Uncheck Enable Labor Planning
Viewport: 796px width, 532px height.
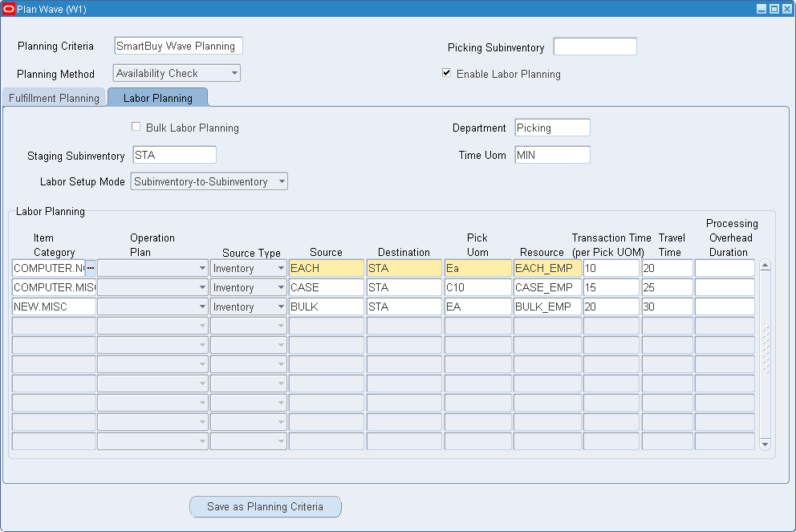[x=447, y=72]
